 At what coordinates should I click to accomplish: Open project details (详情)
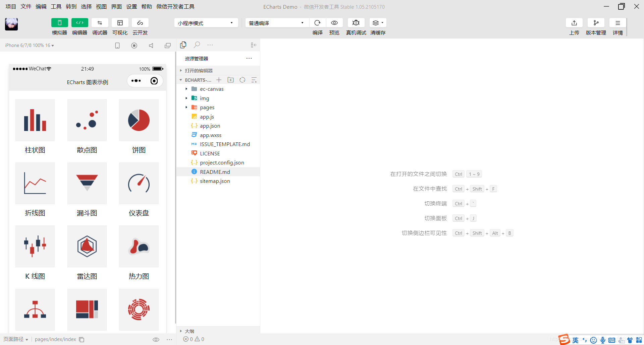[618, 23]
